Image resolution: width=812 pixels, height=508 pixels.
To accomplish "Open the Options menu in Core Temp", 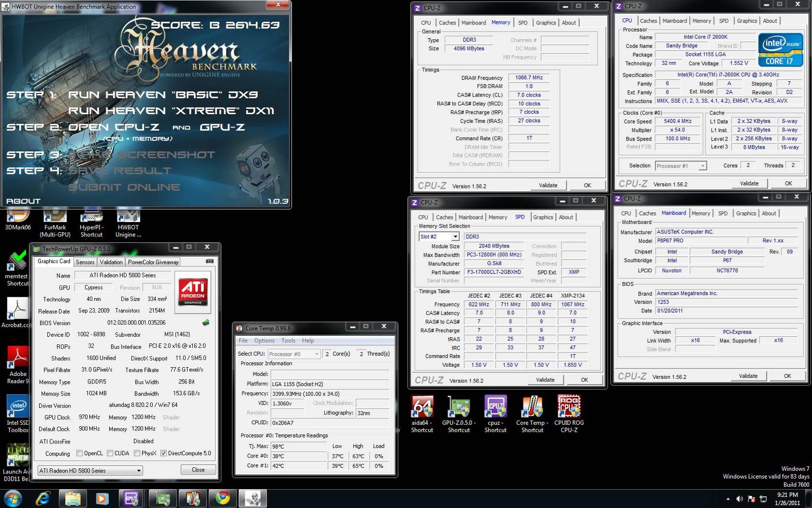I will tap(264, 340).
